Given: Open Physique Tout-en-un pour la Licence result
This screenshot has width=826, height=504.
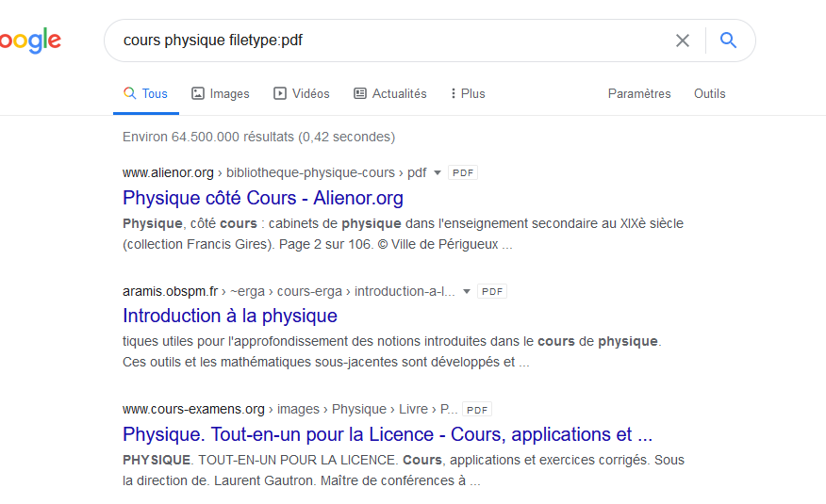Looking at the screenshot, I should 387,434.
